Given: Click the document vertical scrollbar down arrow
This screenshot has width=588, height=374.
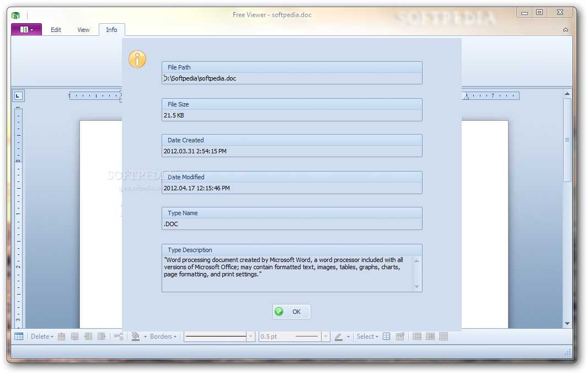Looking at the screenshot, I should (567, 323).
